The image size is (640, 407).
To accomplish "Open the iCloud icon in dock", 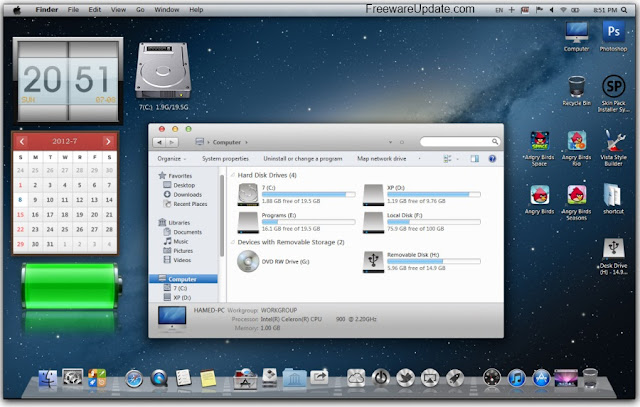I will tap(356, 378).
